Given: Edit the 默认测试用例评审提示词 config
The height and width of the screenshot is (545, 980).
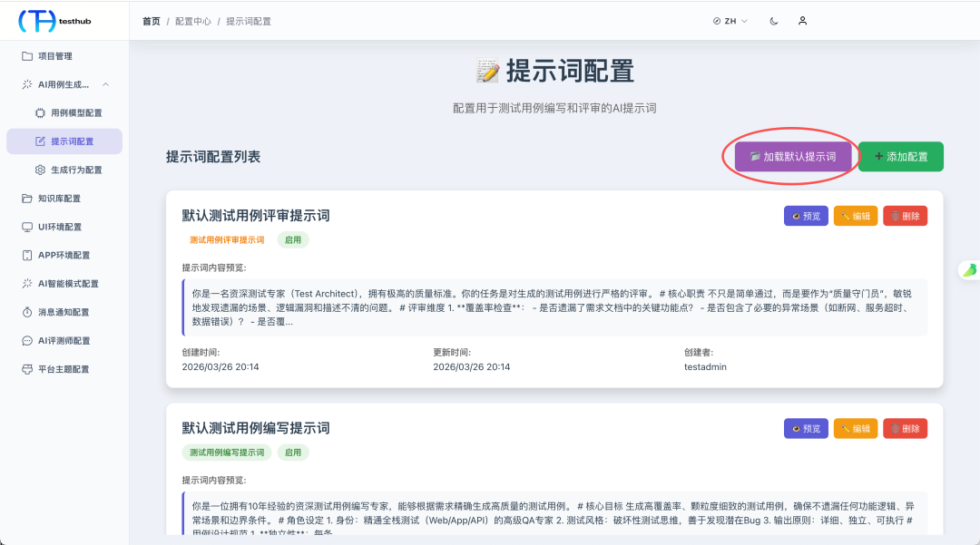Looking at the screenshot, I should [x=856, y=216].
